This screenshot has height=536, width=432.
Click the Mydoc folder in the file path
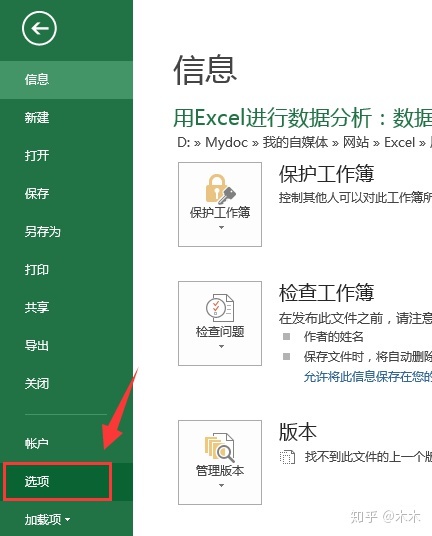[x=226, y=143]
